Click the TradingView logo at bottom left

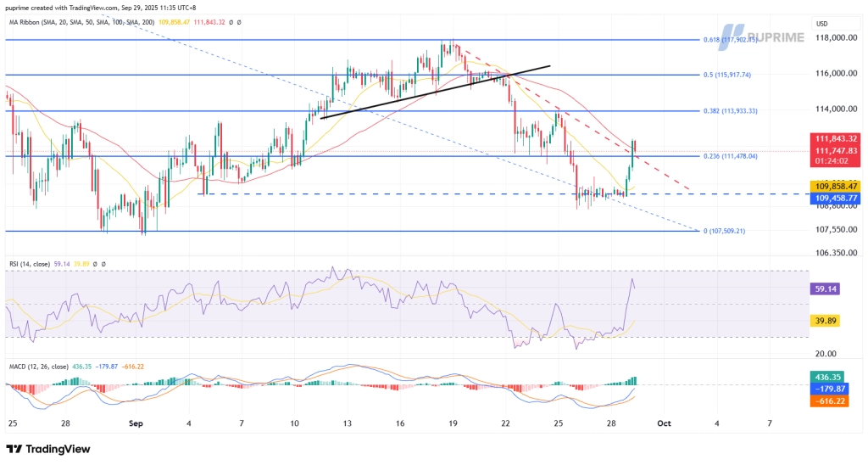tap(47, 449)
